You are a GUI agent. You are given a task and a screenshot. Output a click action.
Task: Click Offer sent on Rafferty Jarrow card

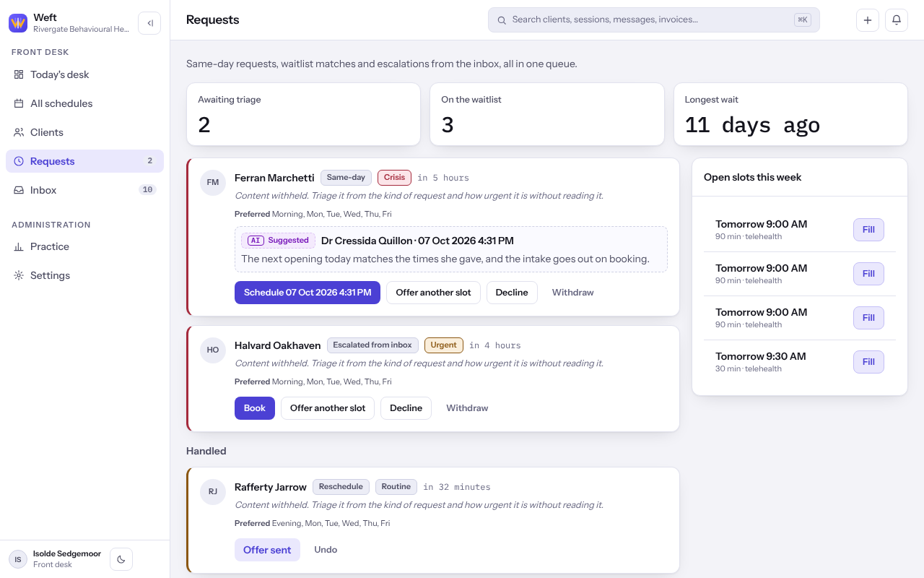coord(267,550)
